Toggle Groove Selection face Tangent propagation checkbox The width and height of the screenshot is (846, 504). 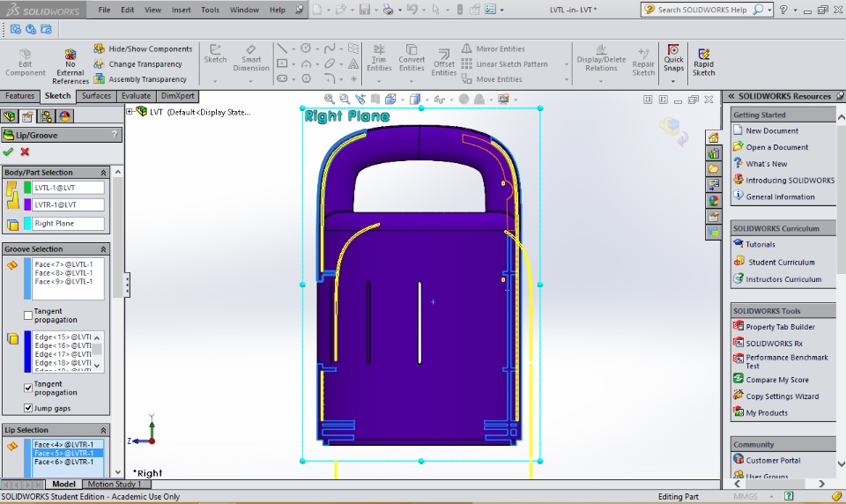point(28,315)
